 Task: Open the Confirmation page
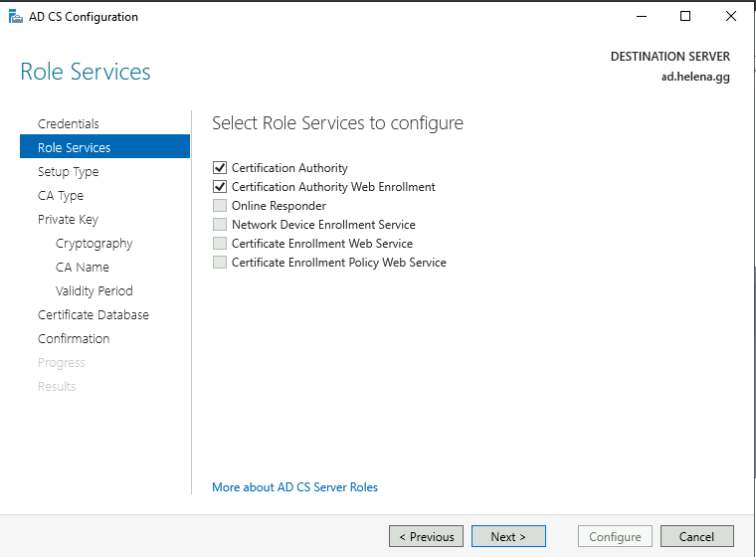click(74, 339)
